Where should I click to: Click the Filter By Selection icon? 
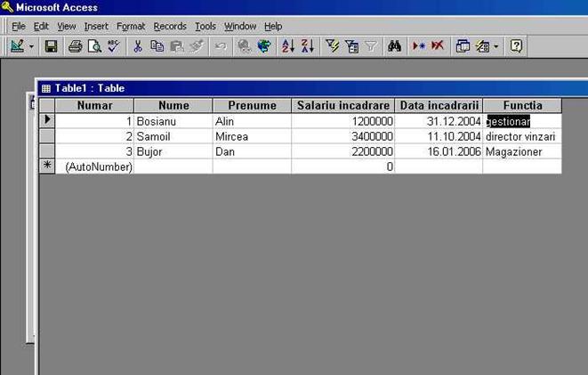tap(332, 45)
